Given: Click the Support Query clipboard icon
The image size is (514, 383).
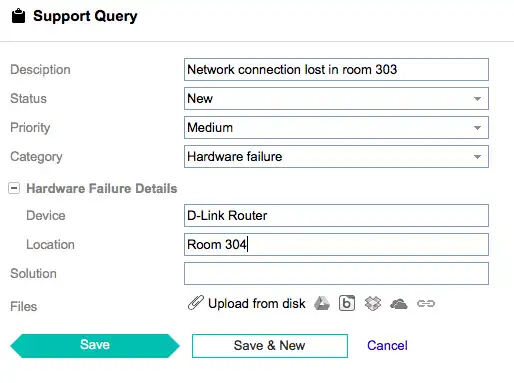Looking at the screenshot, I should pyautogui.click(x=18, y=16).
